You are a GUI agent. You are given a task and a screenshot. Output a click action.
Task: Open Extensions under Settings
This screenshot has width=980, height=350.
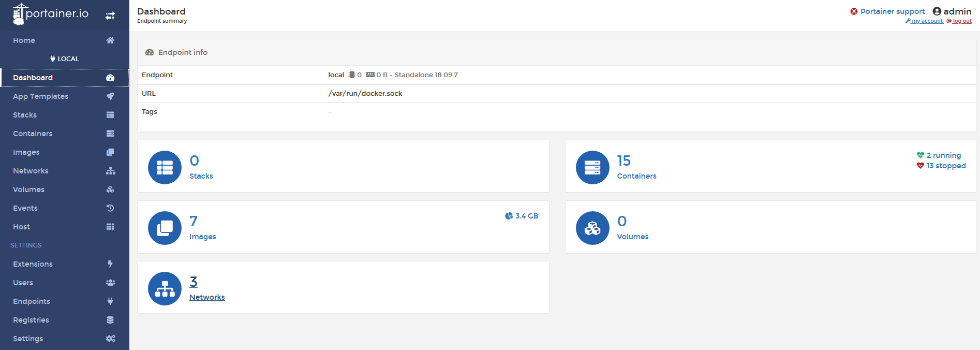(x=65, y=264)
